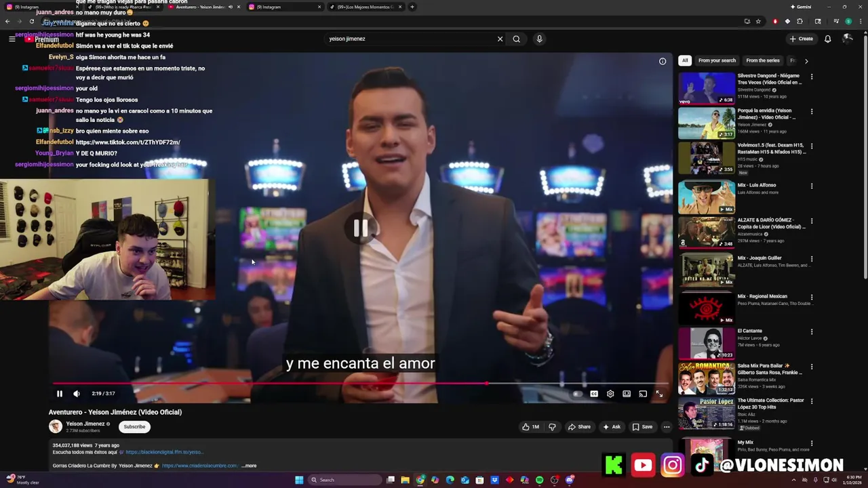Expand description with ...more

[250, 466]
